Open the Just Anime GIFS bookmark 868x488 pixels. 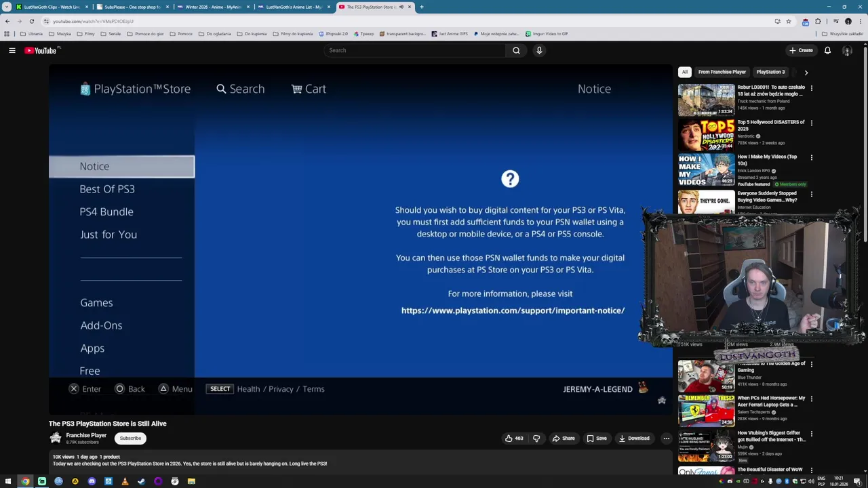(x=450, y=34)
